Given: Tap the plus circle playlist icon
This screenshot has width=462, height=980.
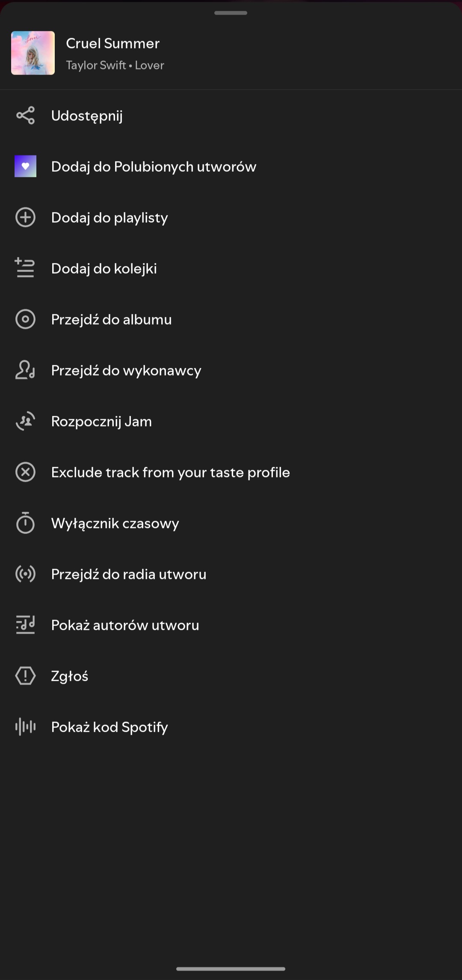Looking at the screenshot, I should 25,217.
